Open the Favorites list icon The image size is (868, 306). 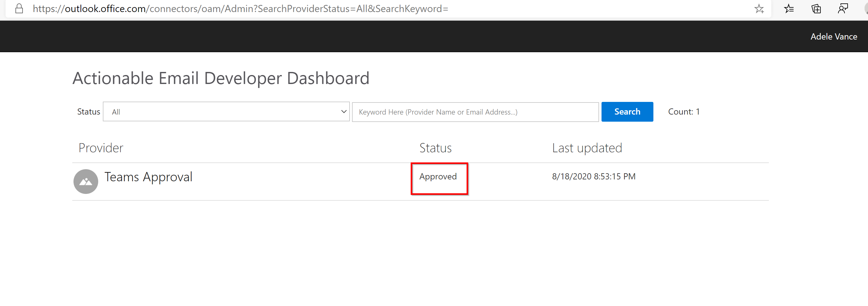(x=789, y=9)
